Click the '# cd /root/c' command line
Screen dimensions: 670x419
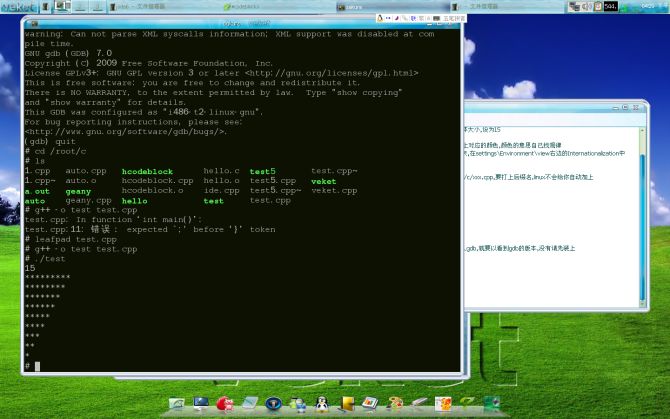coord(55,151)
